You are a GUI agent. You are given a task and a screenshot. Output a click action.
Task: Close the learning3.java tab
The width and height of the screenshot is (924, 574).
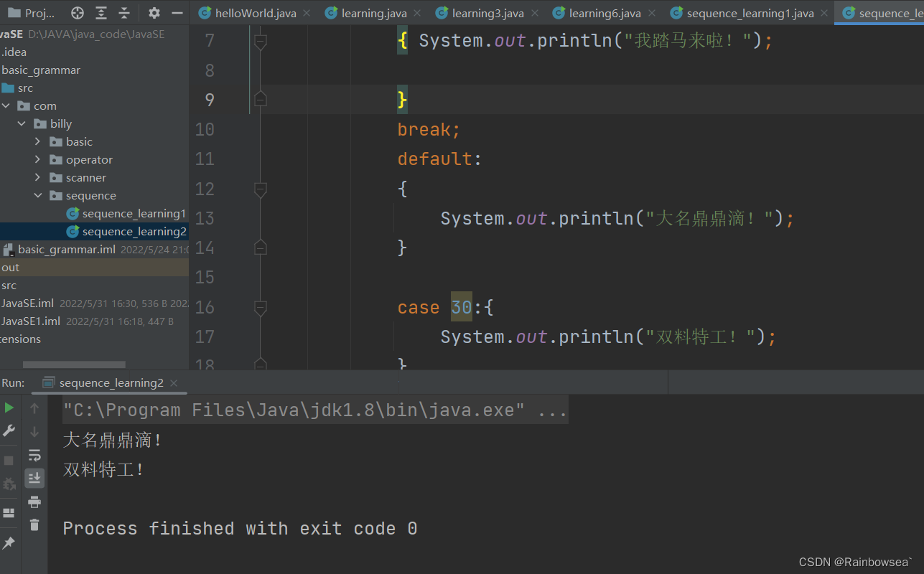point(534,13)
